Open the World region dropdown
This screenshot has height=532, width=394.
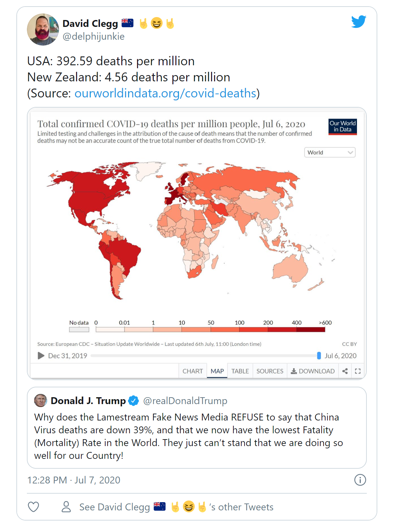tap(330, 153)
